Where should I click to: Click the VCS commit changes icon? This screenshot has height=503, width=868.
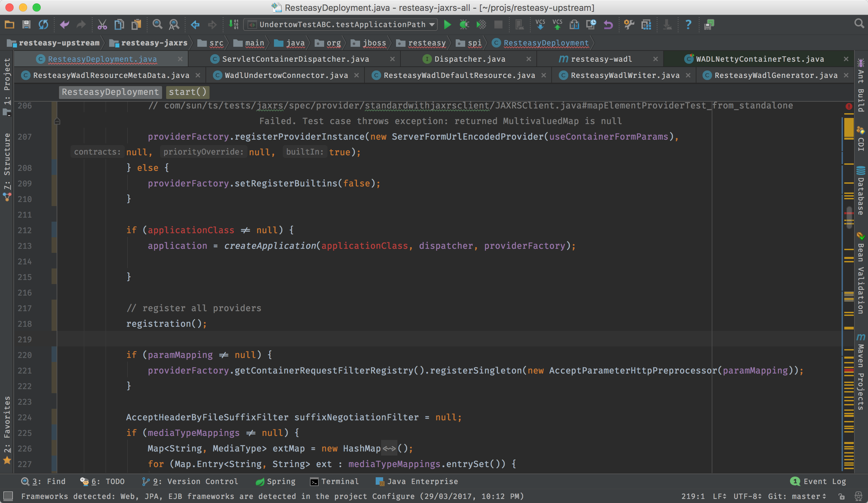point(557,24)
